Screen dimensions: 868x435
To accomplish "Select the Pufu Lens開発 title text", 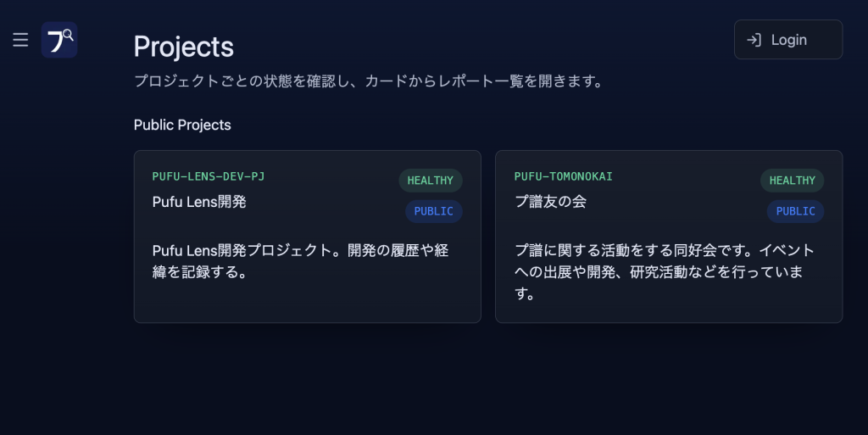I will click(x=199, y=202).
